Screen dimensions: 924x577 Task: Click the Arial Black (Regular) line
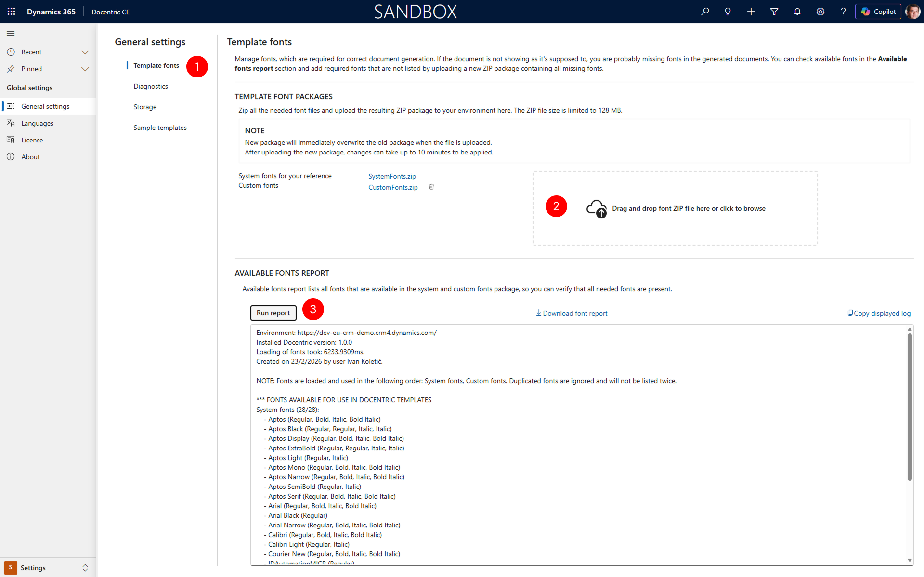pyautogui.click(x=296, y=515)
